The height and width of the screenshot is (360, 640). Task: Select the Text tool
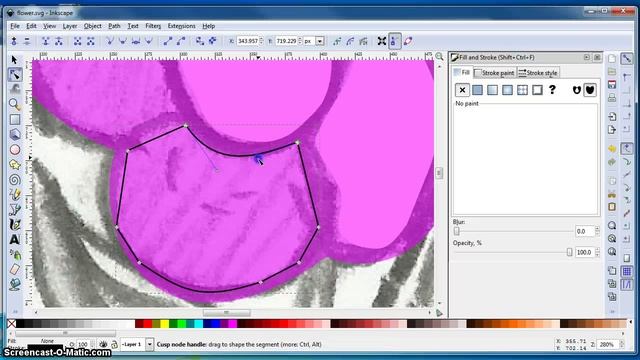(x=15, y=240)
